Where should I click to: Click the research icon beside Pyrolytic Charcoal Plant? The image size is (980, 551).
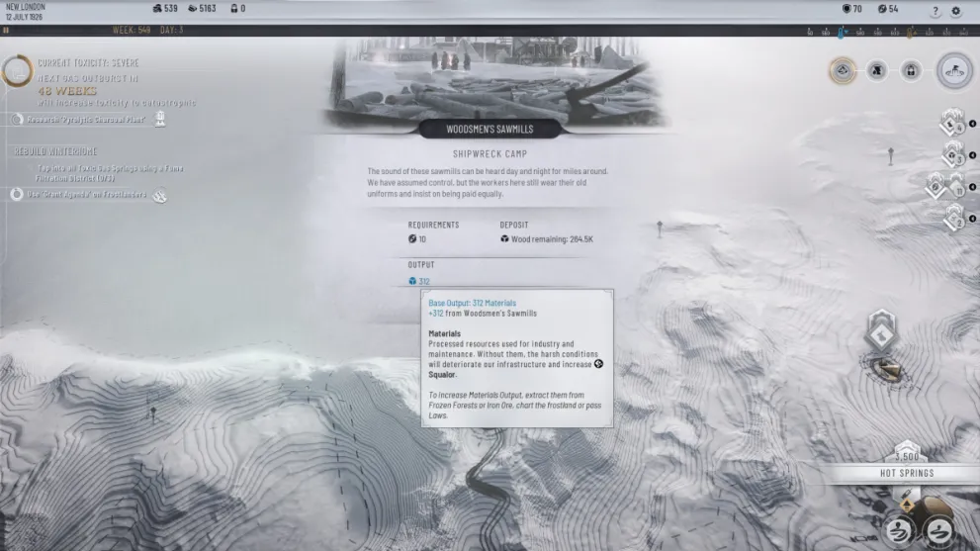pyautogui.click(x=160, y=119)
